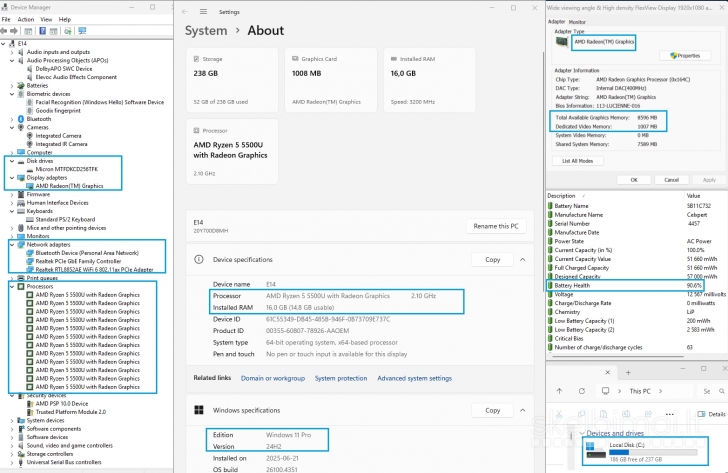Open the Domain or workgroup link
This screenshot has width=728, height=473.
tap(273, 378)
